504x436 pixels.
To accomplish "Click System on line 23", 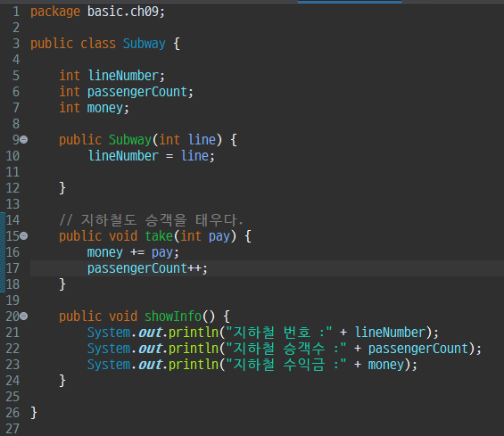I will coord(109,365).
